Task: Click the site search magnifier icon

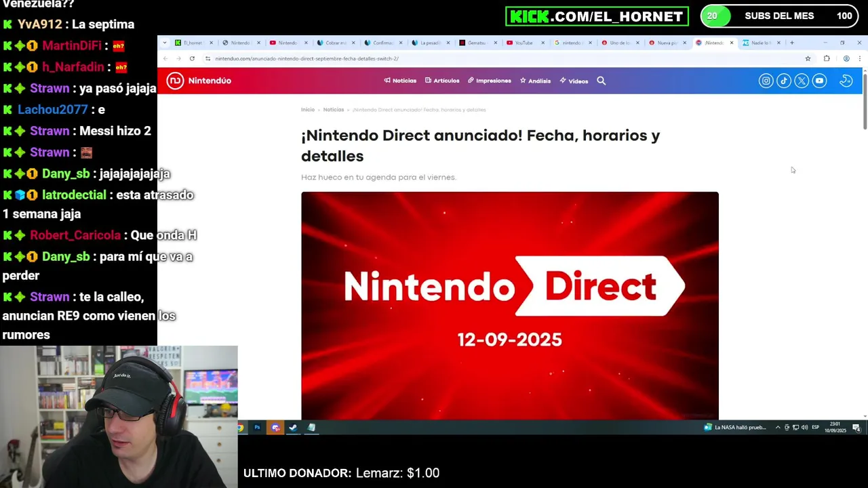Action: tap(601, 81)
